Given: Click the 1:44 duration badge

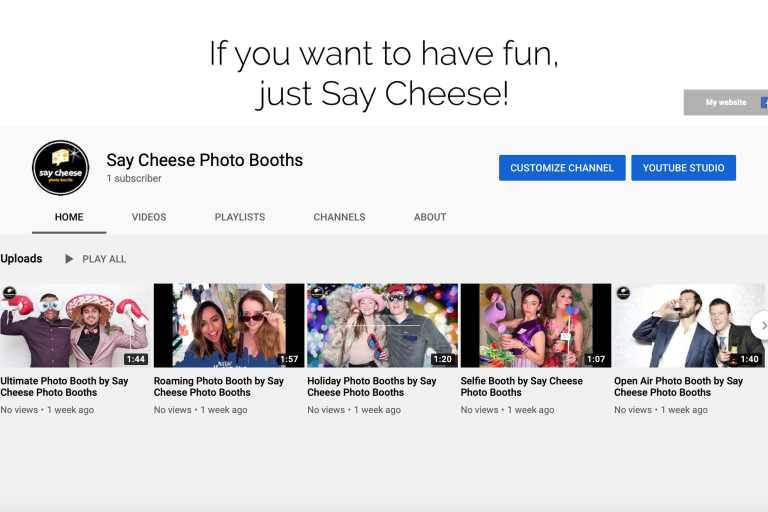Looking at the screenshot, I should [136, 359].
